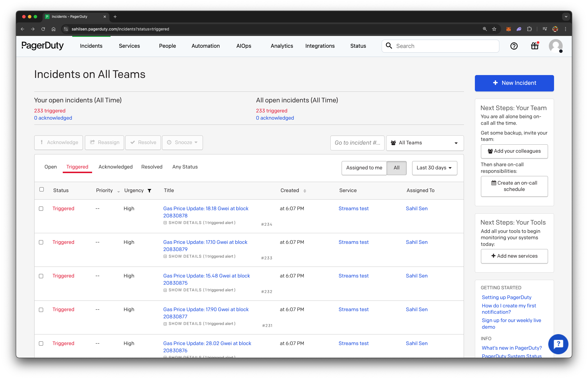Click the browser forward arrow

[x=33, y=29]
